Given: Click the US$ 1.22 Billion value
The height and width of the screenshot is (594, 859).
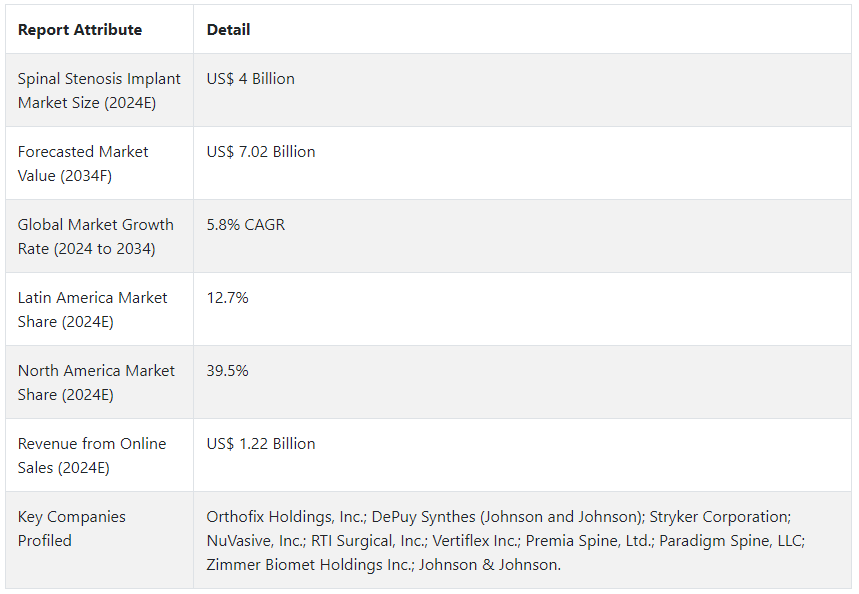Looking at the screenshot, I should click(261, 443).
